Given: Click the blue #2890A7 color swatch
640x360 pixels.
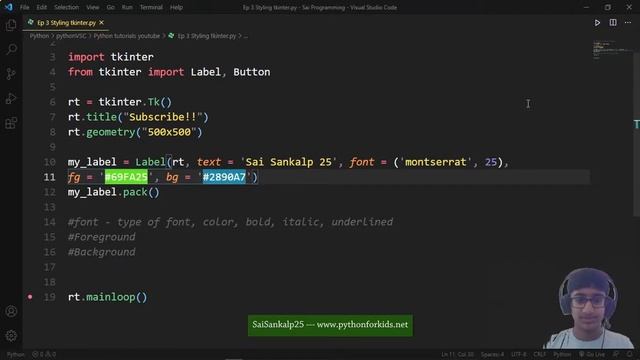Looking at the screenshot, I should pyautogui.click(x=224, y=177).
